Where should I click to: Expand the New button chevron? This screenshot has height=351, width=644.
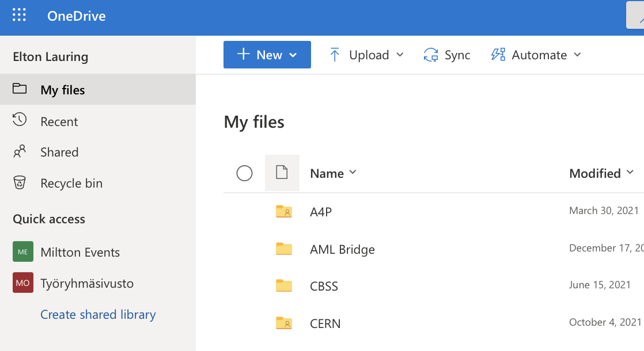click(293, 55)
